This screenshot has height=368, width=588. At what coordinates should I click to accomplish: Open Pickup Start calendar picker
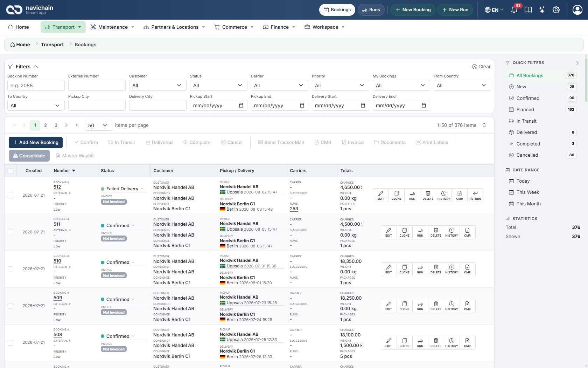click(x=241, y=105)
